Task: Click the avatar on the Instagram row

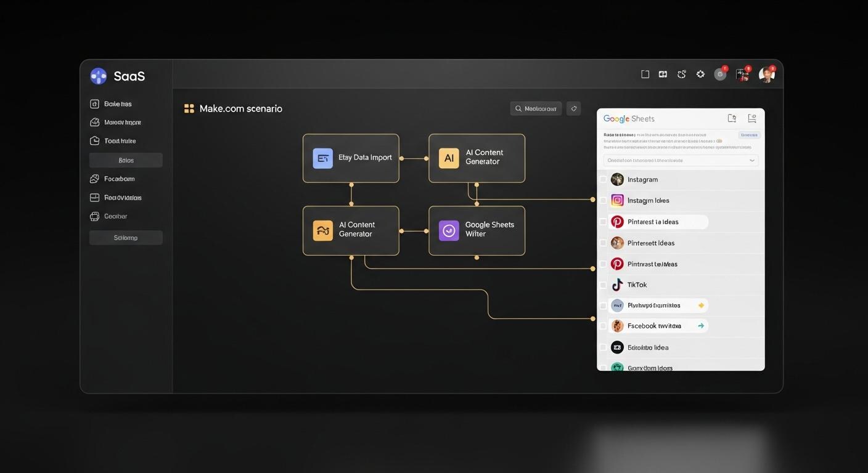Action: [617, 179]
